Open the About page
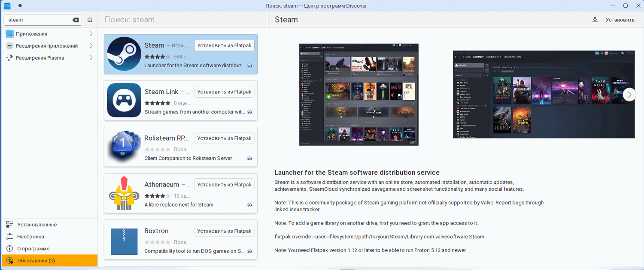The image size is (644, 270). [x=50, y=249]
